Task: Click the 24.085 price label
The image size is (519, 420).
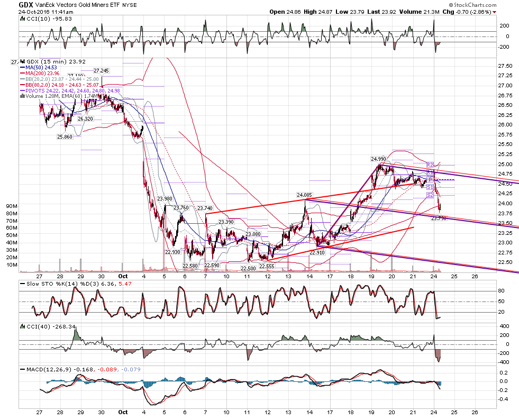Action: pos(304,195)
